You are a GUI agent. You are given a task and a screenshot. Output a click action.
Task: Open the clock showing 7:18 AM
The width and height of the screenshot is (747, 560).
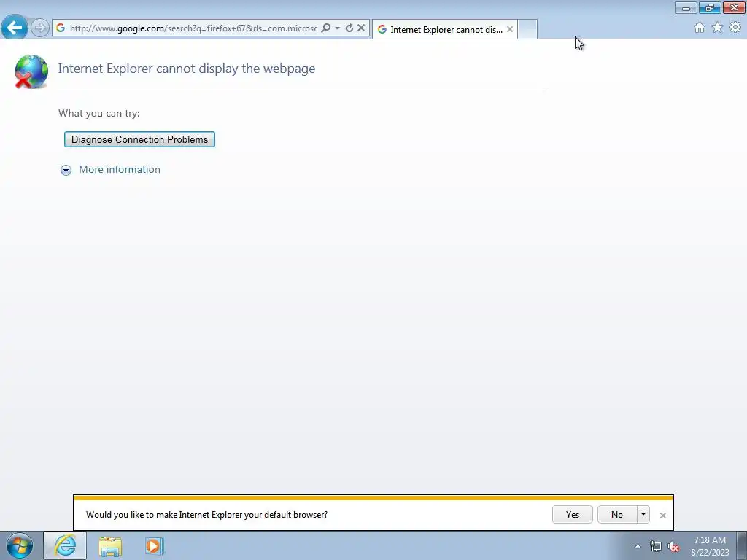coord(710,546)
